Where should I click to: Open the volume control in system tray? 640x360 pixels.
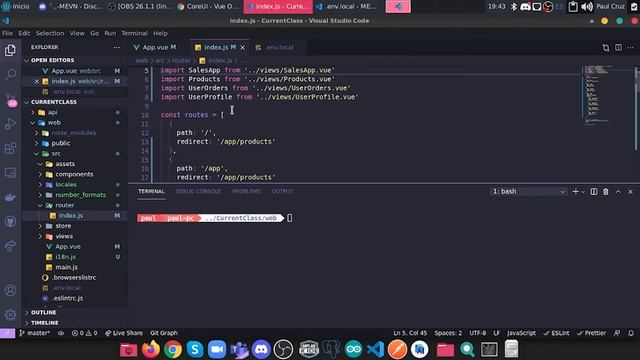tap(587, 7)
